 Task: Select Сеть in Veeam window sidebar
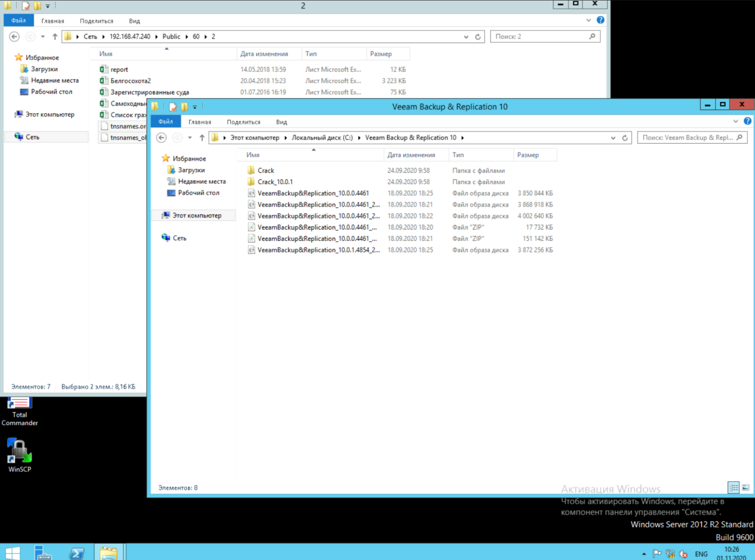pos(179,238)
